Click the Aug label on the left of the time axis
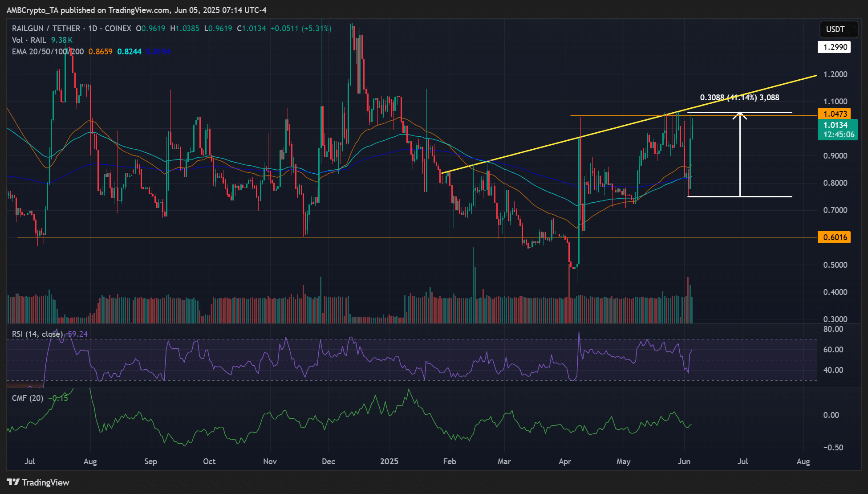Viewport: 868px width, 494px height. pos(90,461)
